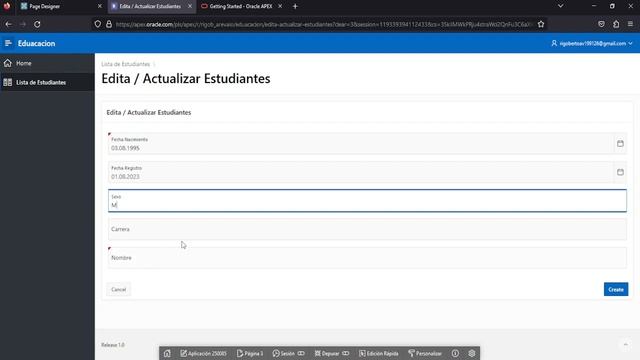Select the Edita / Actualizar Estudiantes browser tab
Viewport: 640px width, 360px height.
pyautogui.click(x=150, y=7)
